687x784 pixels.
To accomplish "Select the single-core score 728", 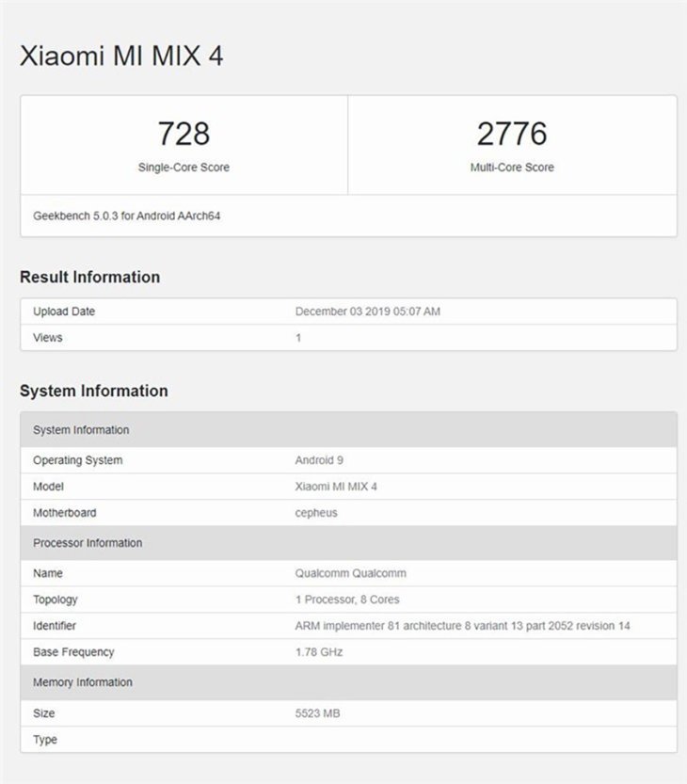I will 184,134.
